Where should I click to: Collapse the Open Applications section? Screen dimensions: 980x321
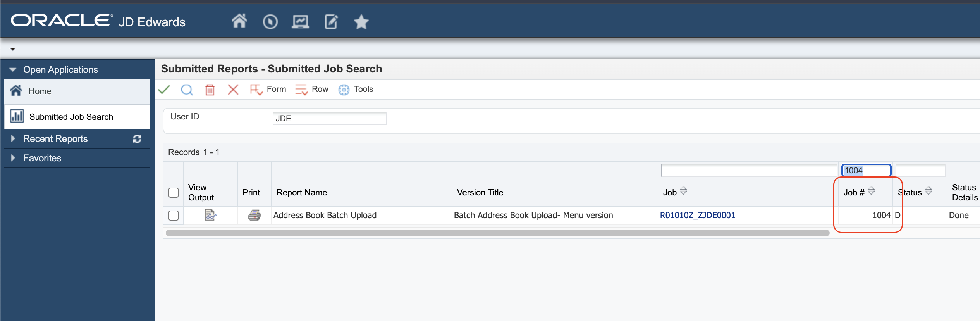[13, 70]
